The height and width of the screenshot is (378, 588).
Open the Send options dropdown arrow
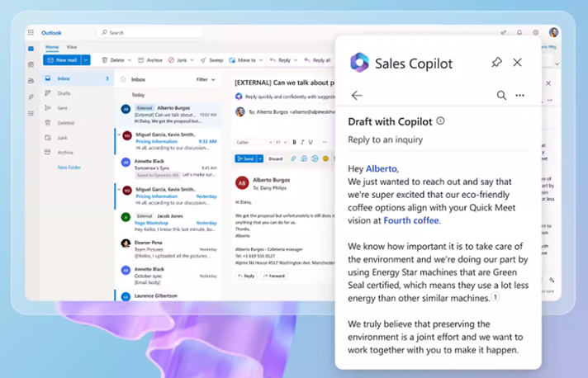(x=260, y=158)
